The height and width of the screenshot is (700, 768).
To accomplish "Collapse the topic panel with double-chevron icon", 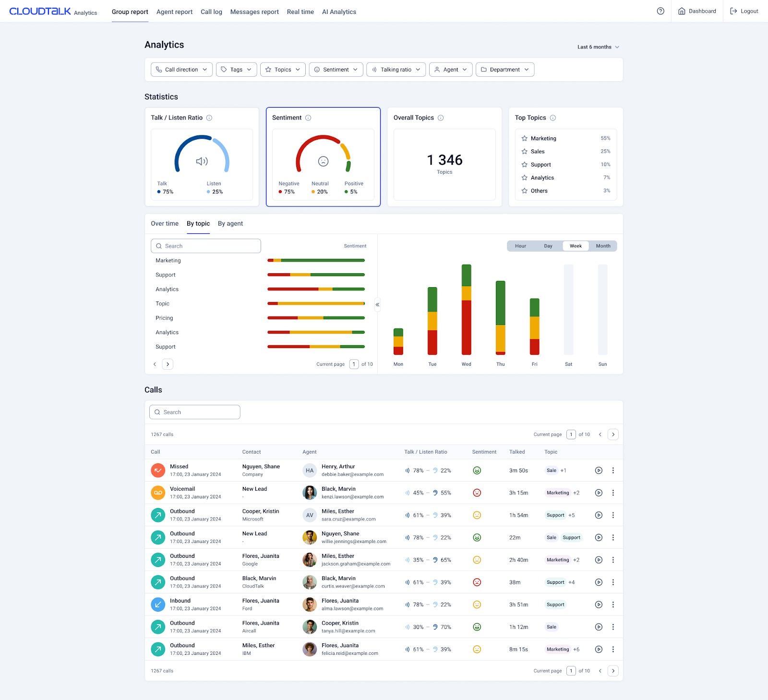I will tap(378, 304).
